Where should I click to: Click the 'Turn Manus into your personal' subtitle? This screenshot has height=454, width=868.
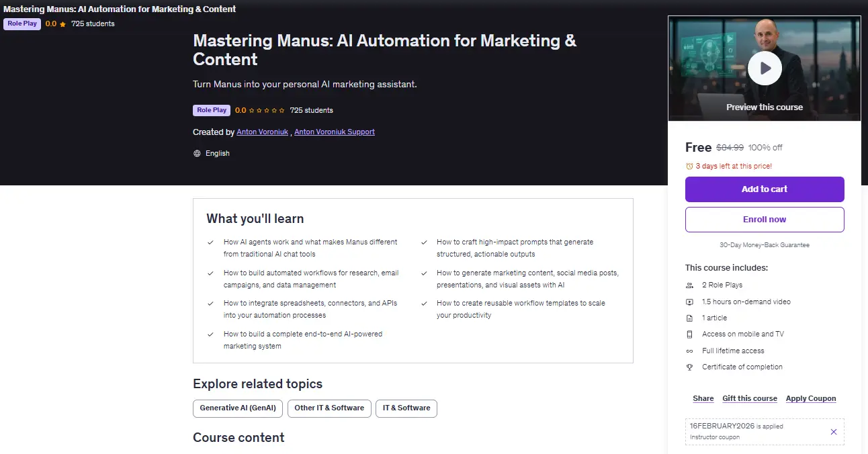(305, 85)
